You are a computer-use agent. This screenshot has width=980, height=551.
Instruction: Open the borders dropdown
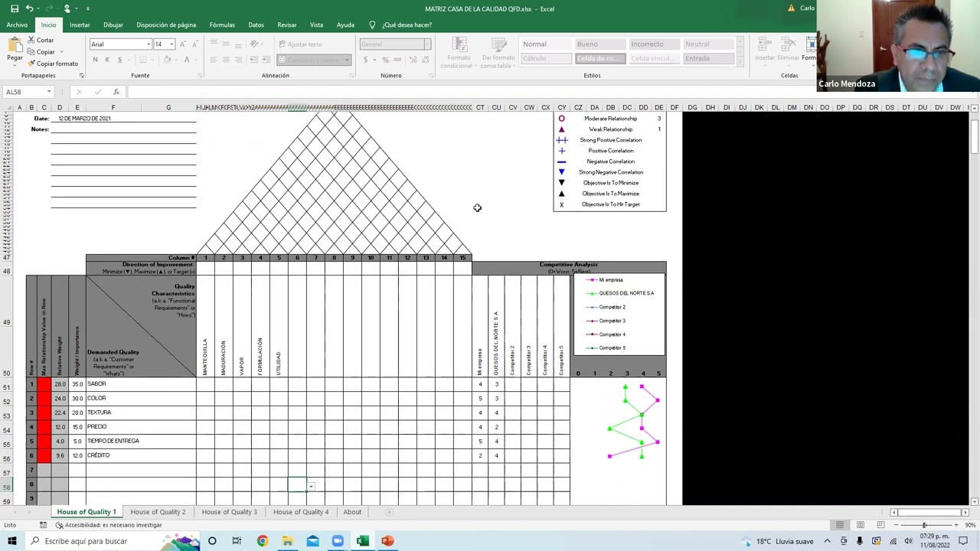click(x=152, y=60)
